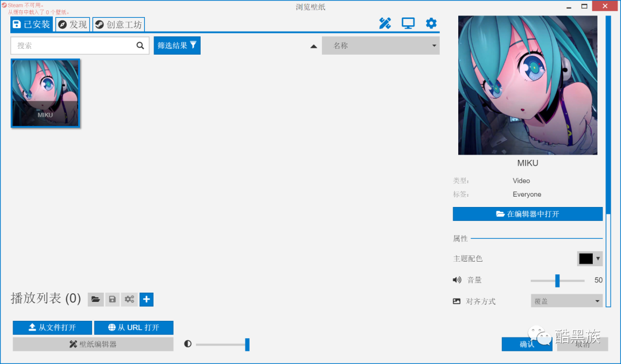621x364 pixels.
Task: Minimize the 浏览壁纸 window
Action: 569,6
